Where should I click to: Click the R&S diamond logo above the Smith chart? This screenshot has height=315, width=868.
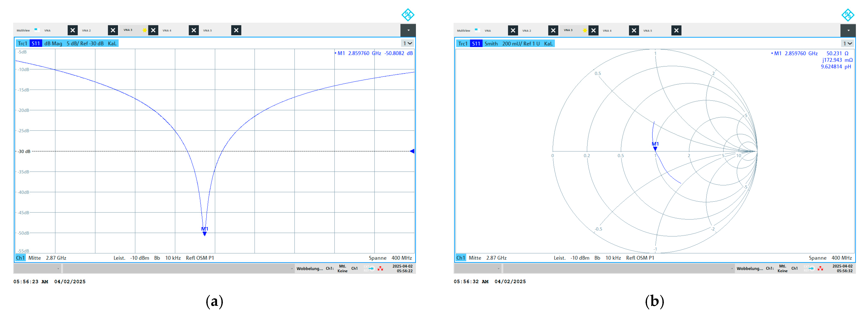coord(848,15)
